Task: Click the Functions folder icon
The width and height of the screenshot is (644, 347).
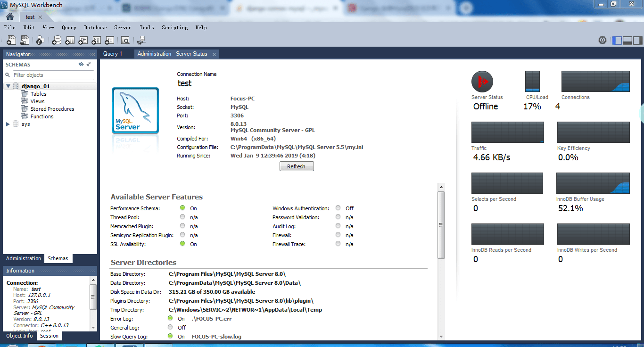Action: (x=25, y=116)
